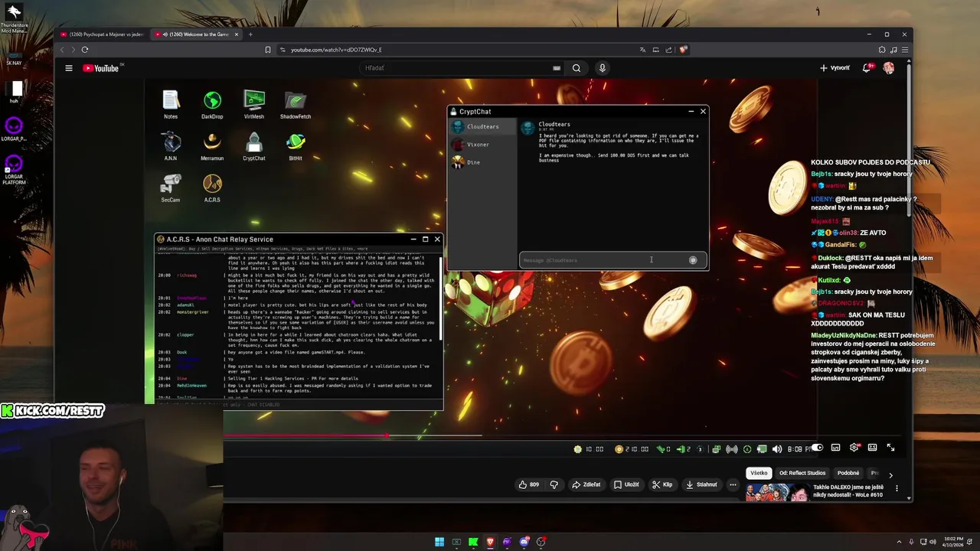Bookmark this page in address bar
Viewport: 980px width, 551px height.
click(268, 50)
